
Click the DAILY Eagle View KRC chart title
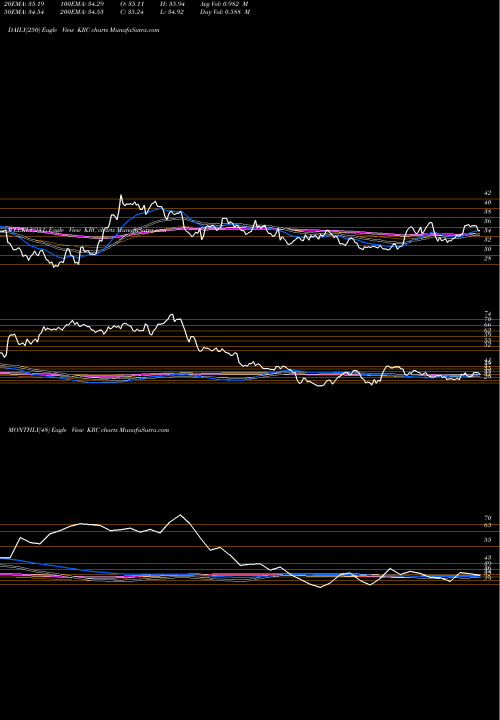(x=84, y=30)
